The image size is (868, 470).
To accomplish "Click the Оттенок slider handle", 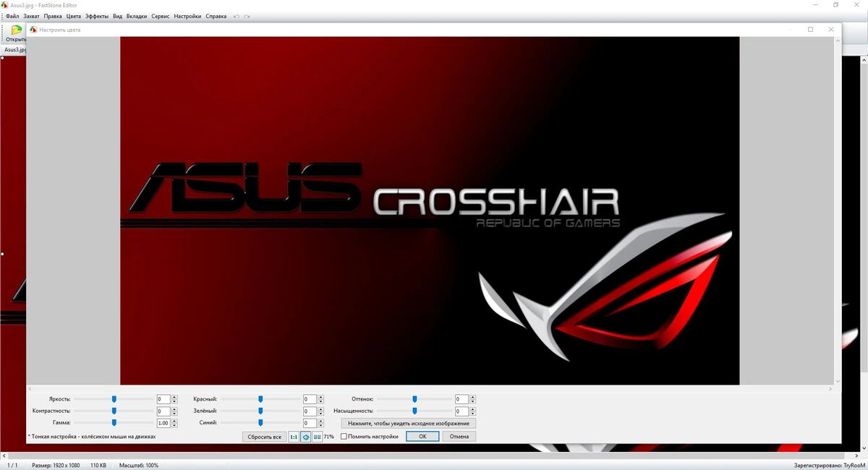I will click(x=414, y=399).
